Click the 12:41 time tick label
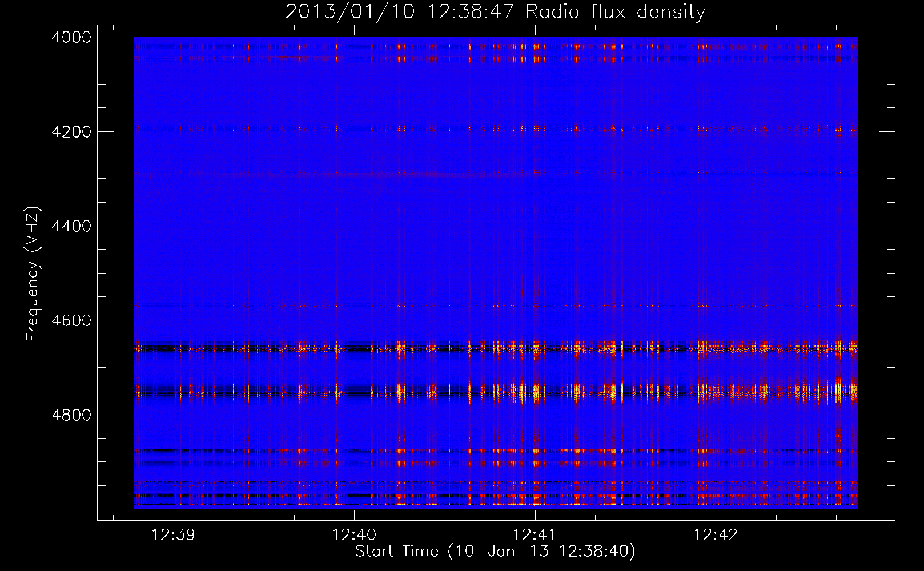This screenshot has width=924, height=571. click(x=535, y=534)
